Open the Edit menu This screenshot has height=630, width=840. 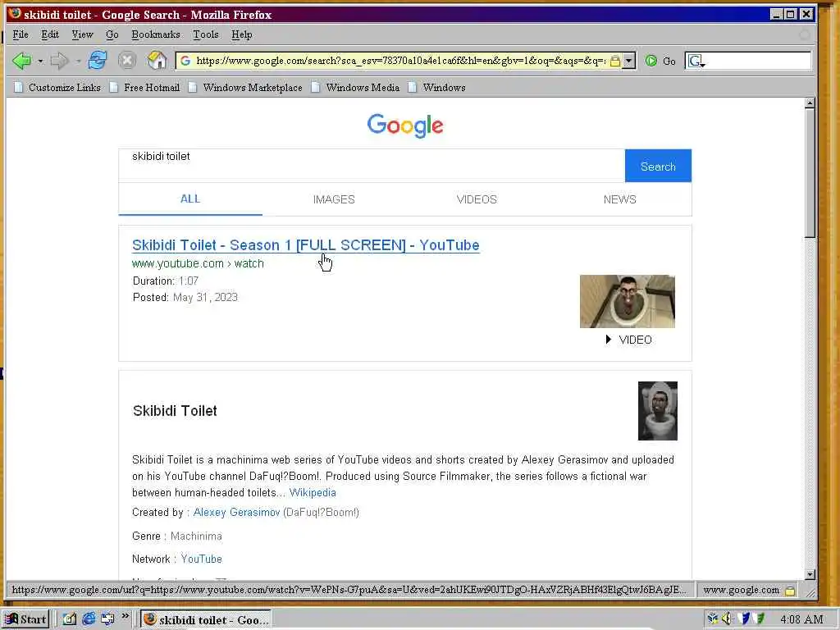coord(50,34)
